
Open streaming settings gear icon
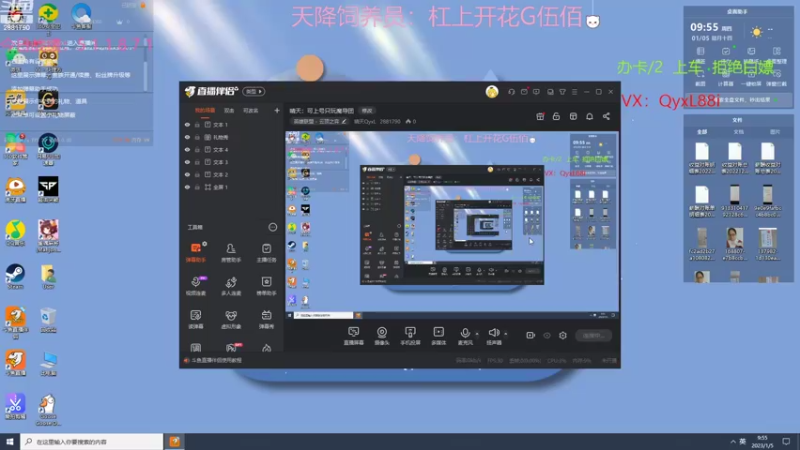563,335
